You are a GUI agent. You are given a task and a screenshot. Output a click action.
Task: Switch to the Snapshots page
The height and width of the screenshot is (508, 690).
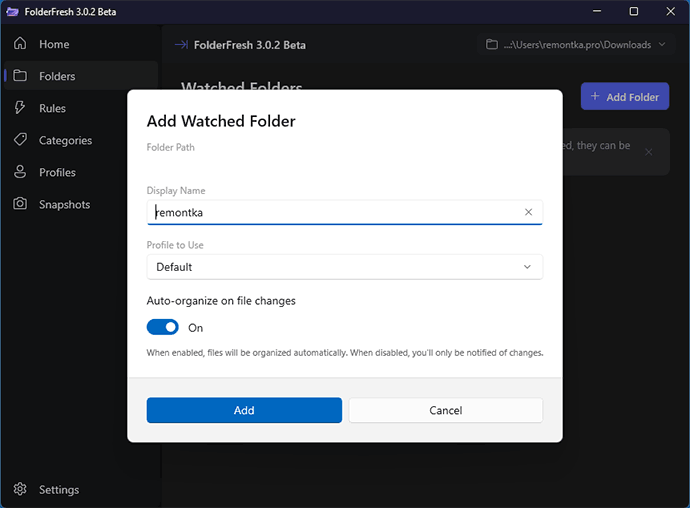coord(64,204)
